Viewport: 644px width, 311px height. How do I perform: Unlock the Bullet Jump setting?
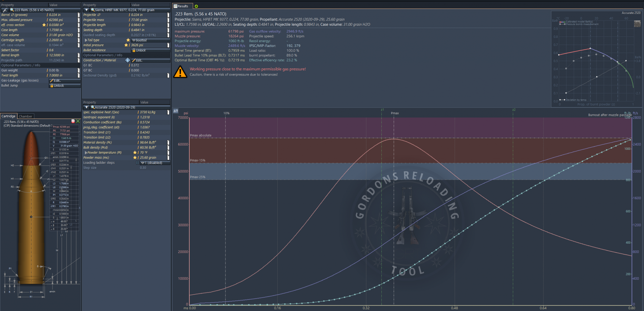(x=64, y=86)
